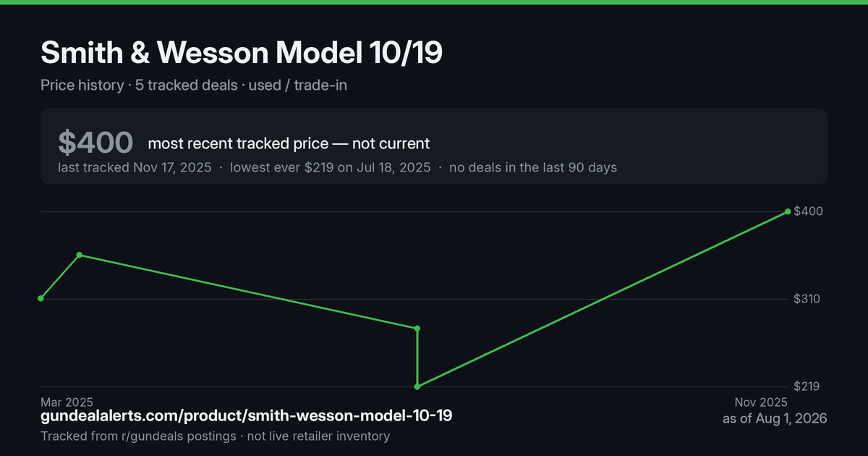Click 'Tracked from r/gundeals postings' footnote

pyautogui.click(x=138, y=436)
